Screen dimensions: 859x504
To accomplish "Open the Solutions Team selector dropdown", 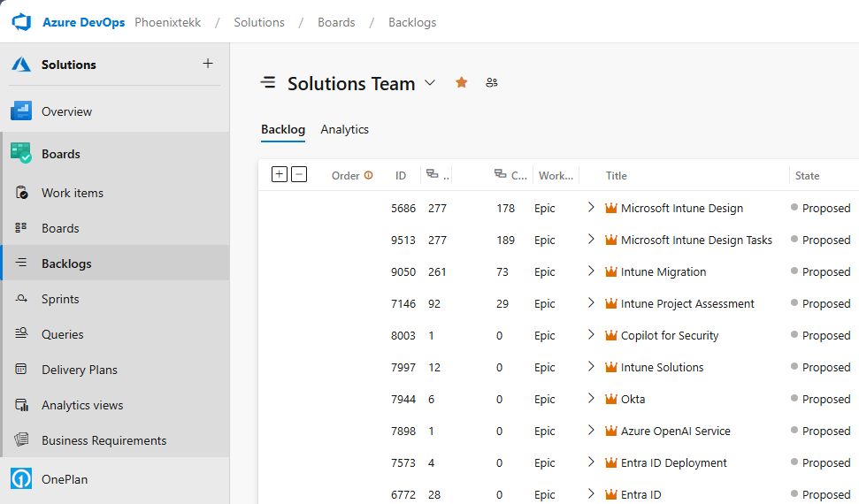I will (x=430, y=83).
